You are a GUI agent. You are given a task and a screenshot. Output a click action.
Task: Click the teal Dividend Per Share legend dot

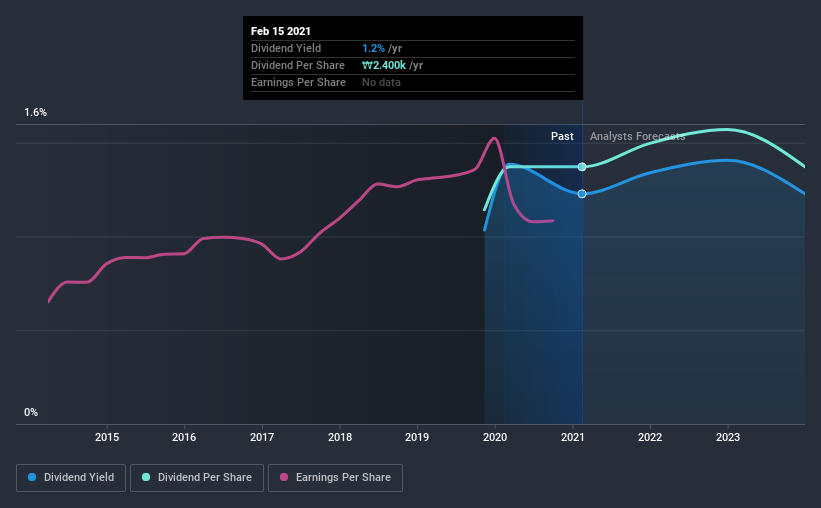[x=146, y=477]
